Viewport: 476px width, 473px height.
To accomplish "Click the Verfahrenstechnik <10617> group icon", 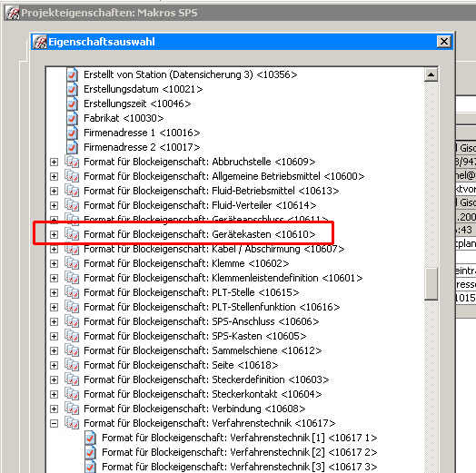I will tap(72, 423).
